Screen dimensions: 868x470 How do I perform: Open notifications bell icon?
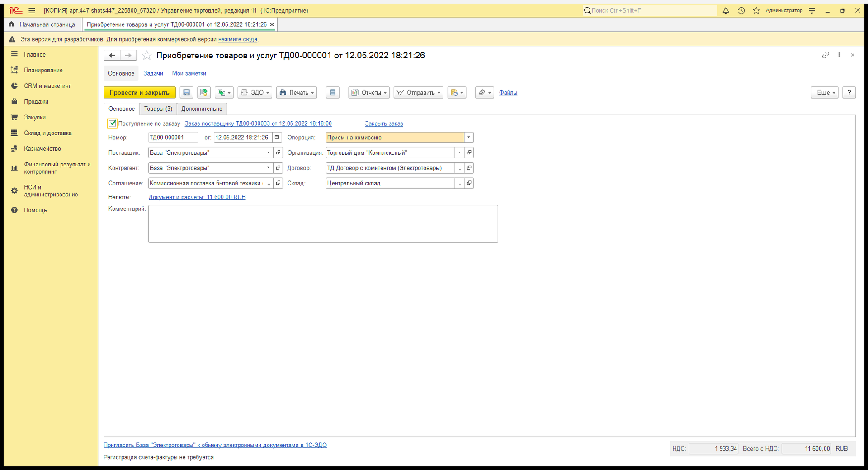[x=726, y=10]
